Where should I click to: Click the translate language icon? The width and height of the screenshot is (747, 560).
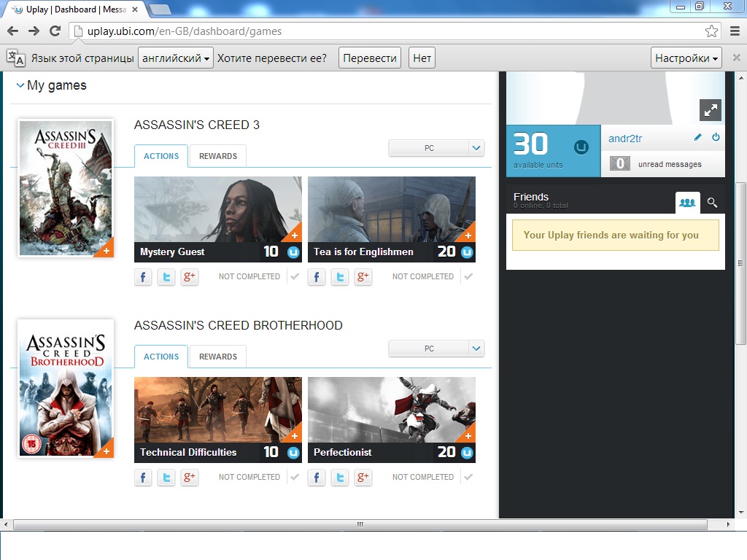pos(16,58)
